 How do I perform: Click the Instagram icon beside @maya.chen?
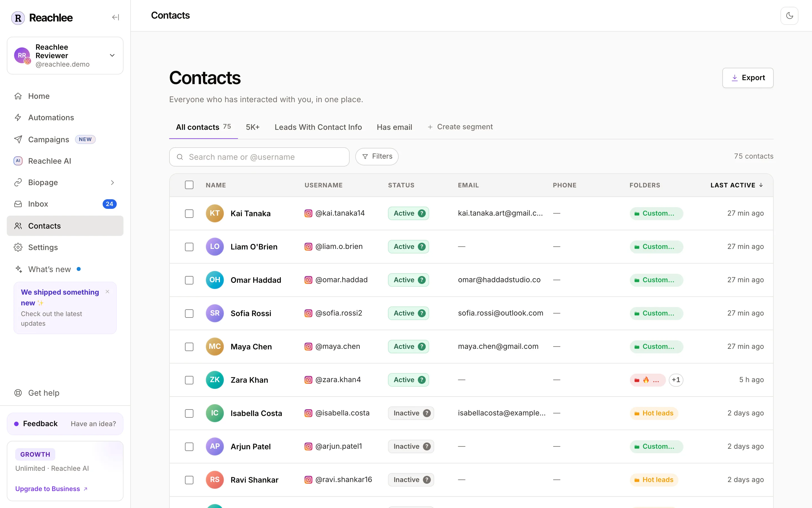point(308,346)
